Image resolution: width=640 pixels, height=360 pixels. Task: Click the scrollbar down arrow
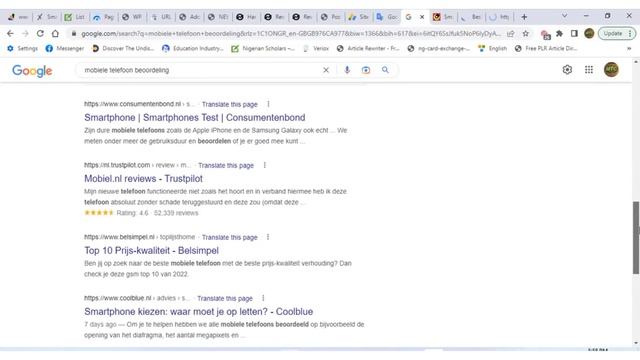point(636,343)
